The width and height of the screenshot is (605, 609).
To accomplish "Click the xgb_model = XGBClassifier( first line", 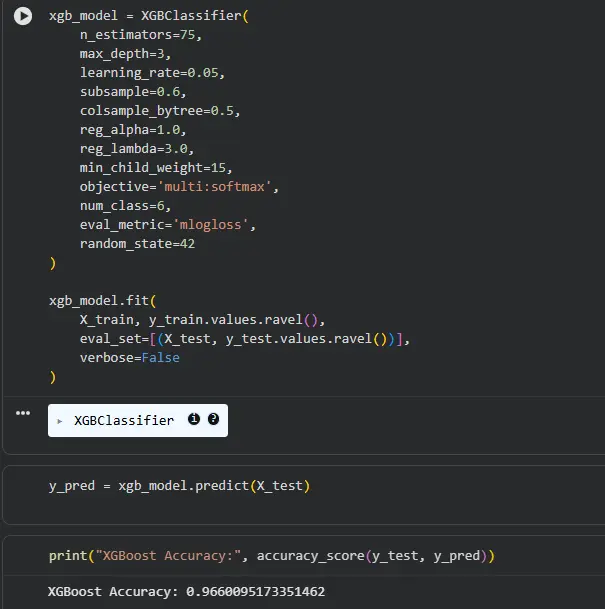I will (149, 16).
